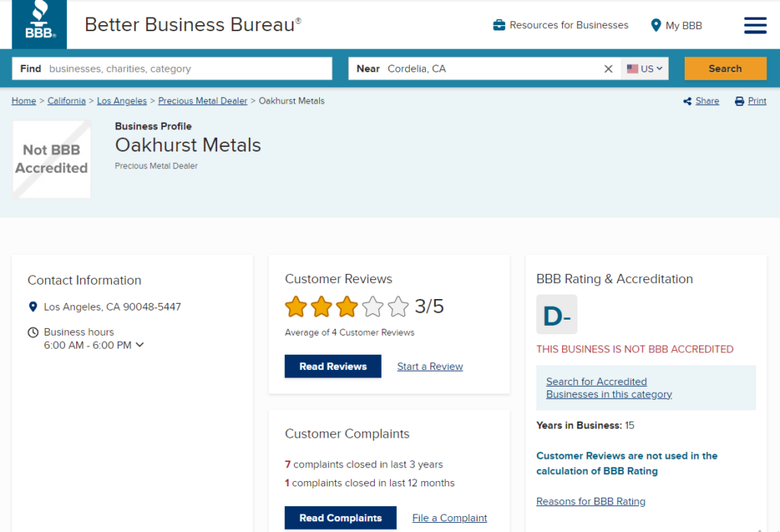Viewport: 780px width, 532px height.
Task: Click the Better Business Bureau title text
Action: (193, 24)
